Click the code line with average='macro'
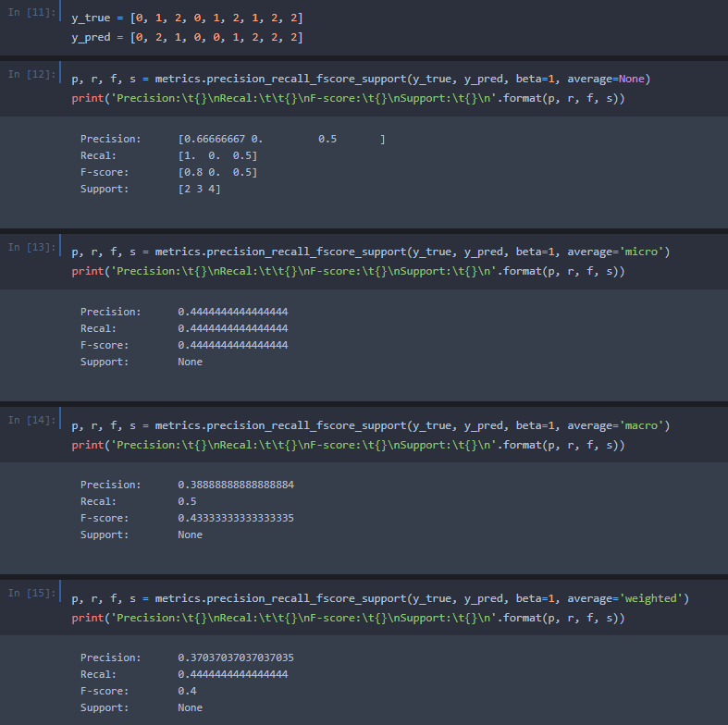Viewport: 728px width, 725px height. pyautogui.click(x=371, y=425)
